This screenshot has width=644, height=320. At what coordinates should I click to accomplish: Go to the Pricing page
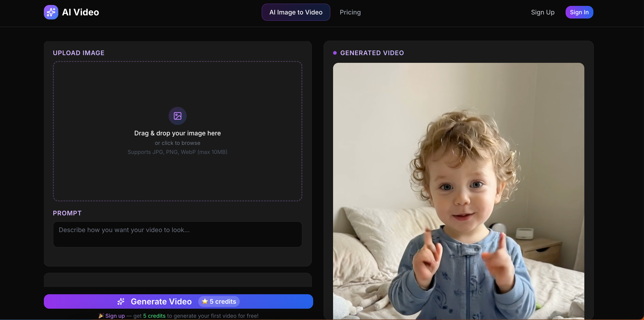(x=350, y=12)
